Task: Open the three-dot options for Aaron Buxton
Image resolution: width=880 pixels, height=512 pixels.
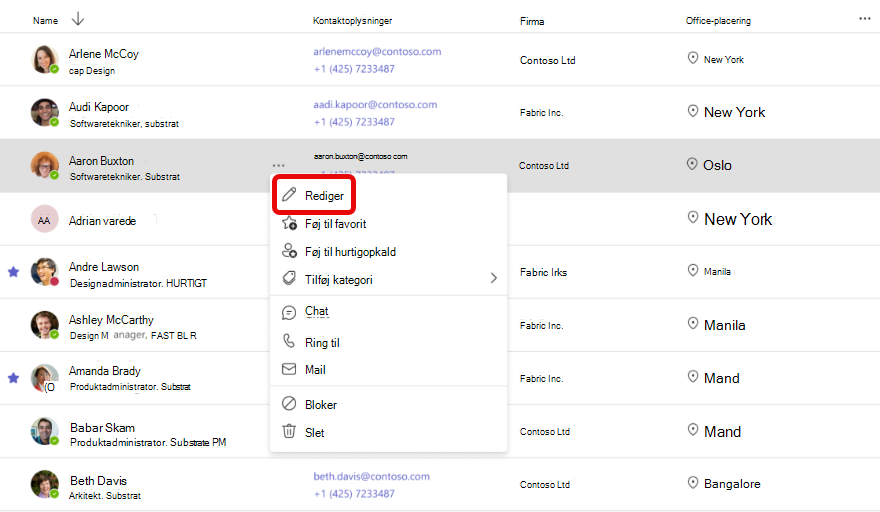Action: (278, 165)
